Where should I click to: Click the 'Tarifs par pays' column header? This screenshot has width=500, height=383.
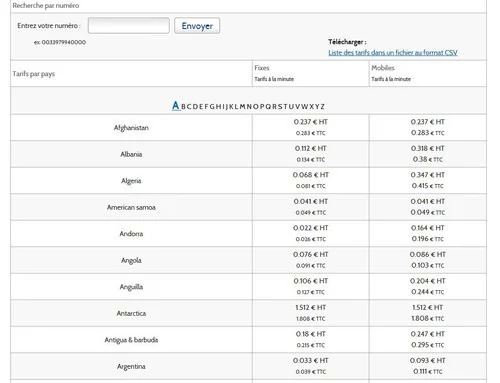point(34,74)
